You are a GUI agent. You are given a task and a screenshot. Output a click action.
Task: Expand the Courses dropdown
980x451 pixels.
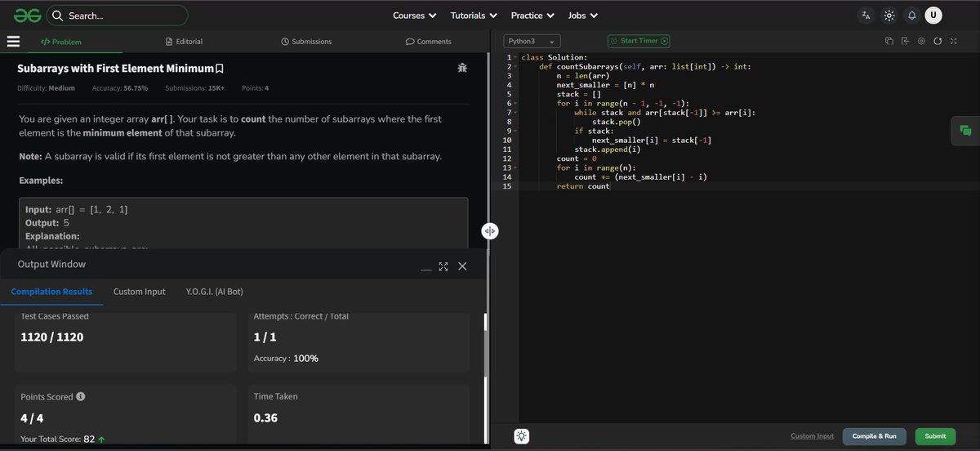coord(415,16)
